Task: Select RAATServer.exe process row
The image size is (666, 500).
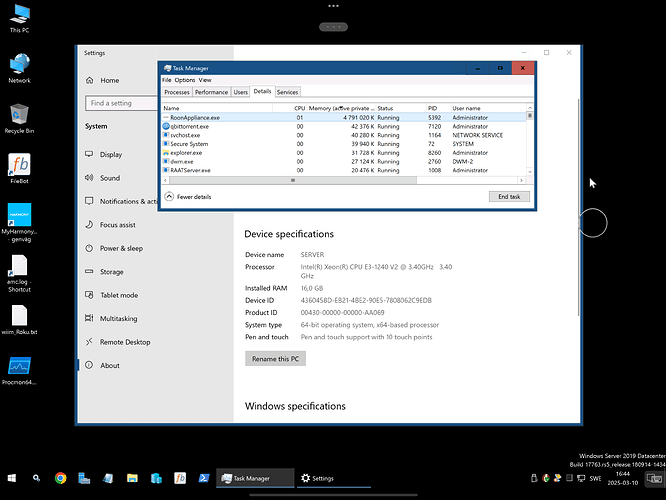Action: point(344,170)
